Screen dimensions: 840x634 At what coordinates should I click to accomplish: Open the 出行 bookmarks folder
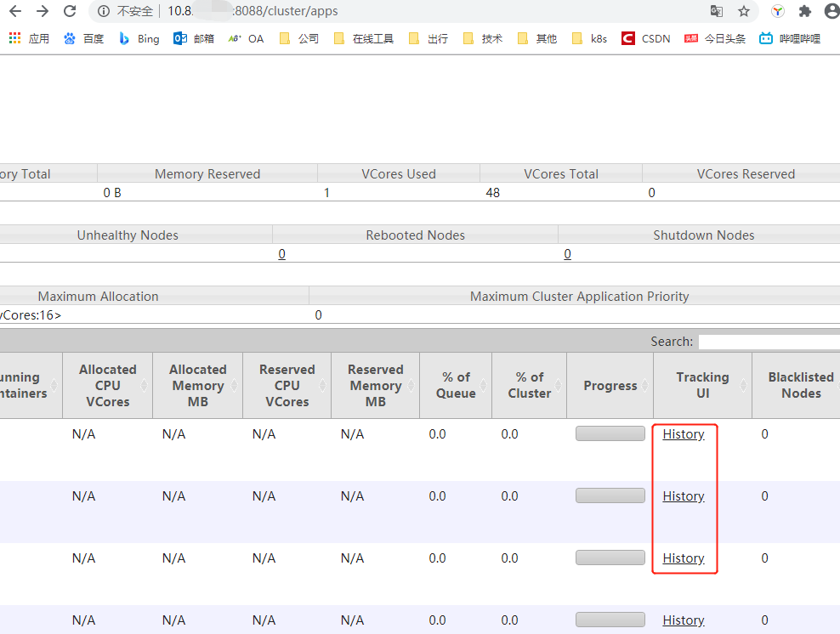coord(428,38)
